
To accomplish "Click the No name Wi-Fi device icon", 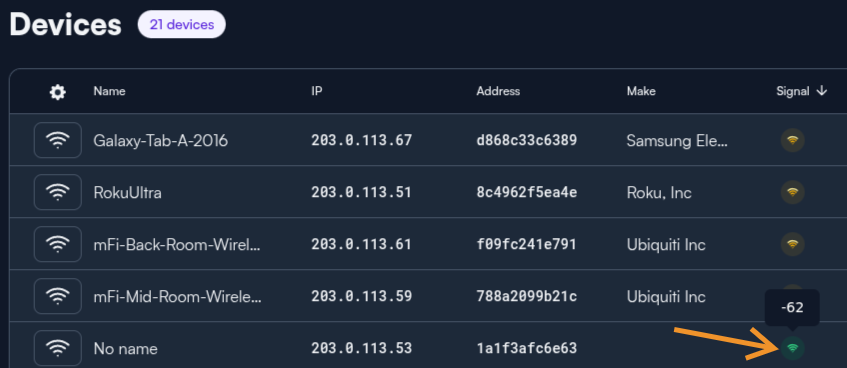I will click(x=58, y=348).
